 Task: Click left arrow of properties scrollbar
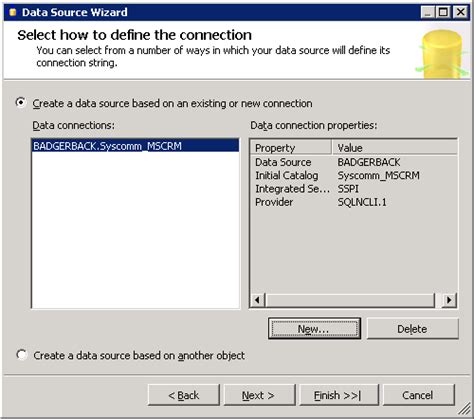click(258, 300)
